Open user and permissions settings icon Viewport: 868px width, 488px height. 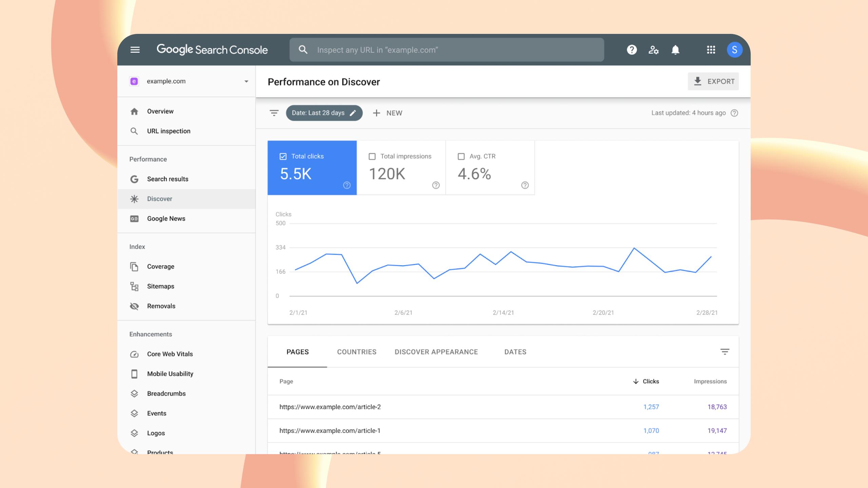[653, 50]
